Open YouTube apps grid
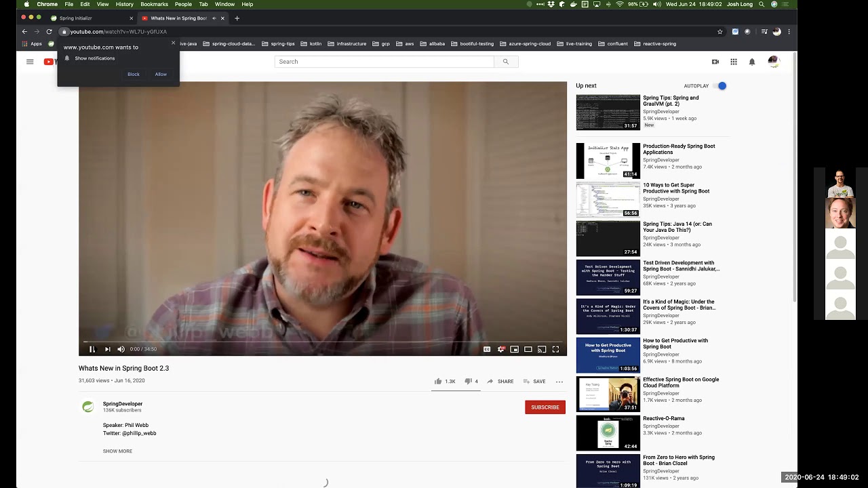The width and height of the screenshot is (868, 488). click(x=734, y=62)
